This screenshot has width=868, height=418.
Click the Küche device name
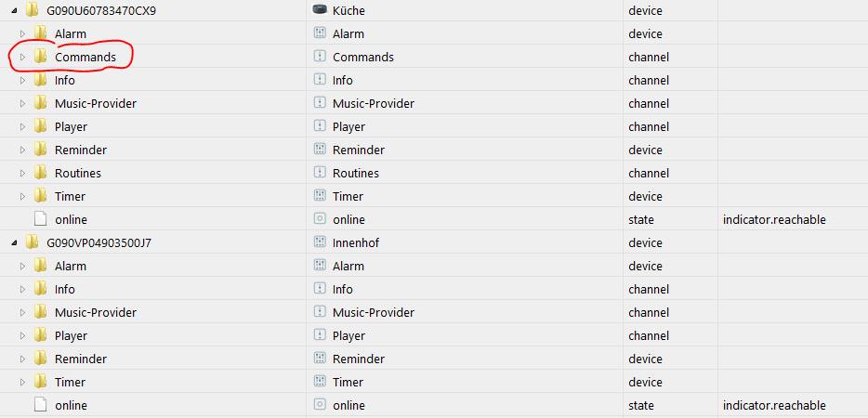(349, 10)
